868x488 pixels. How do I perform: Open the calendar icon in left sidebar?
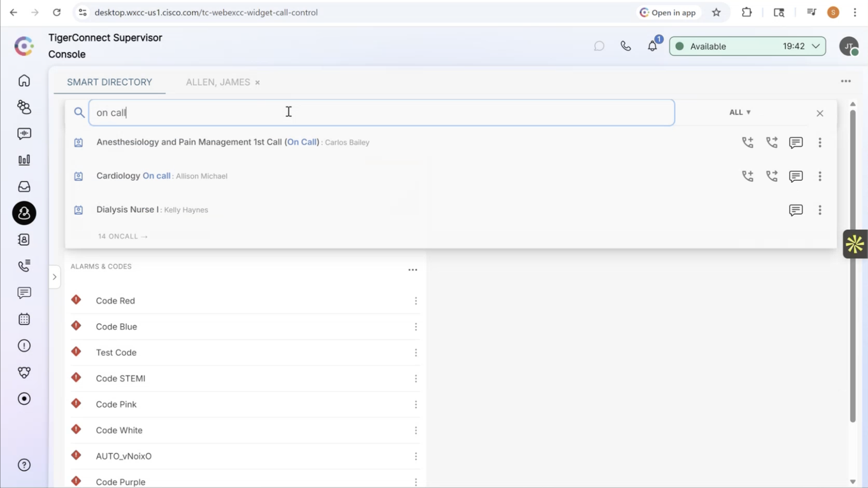(24, 319)
